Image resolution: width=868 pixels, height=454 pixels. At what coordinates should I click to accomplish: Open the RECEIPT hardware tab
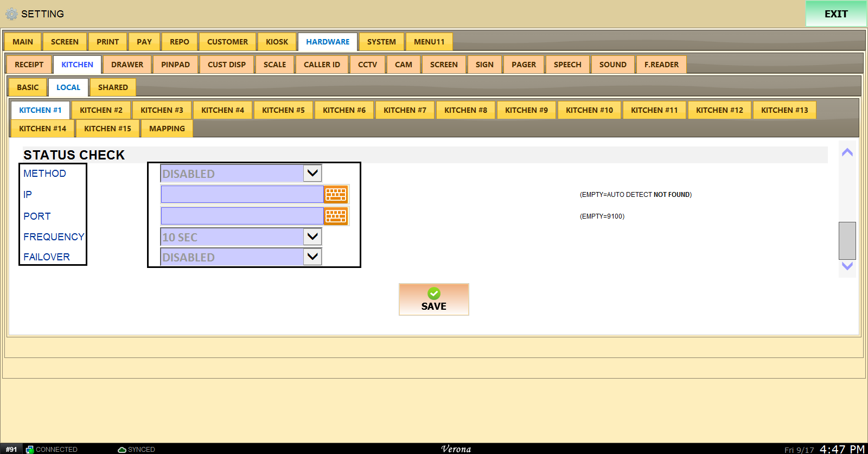coord(29,65)
